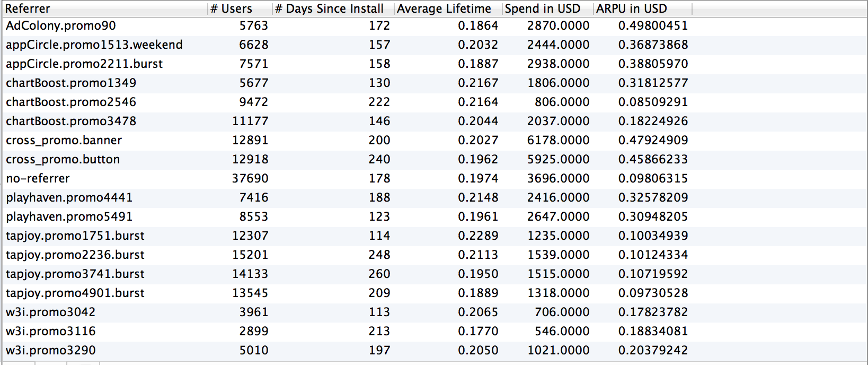Select the appCircle.promo1513.weekend cell
868x365 pixels.
[94, 45]
